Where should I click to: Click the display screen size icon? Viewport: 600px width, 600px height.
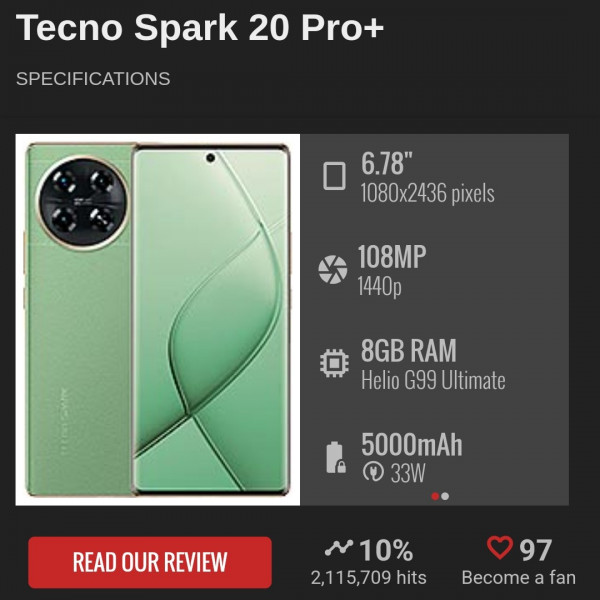point(334,177)
